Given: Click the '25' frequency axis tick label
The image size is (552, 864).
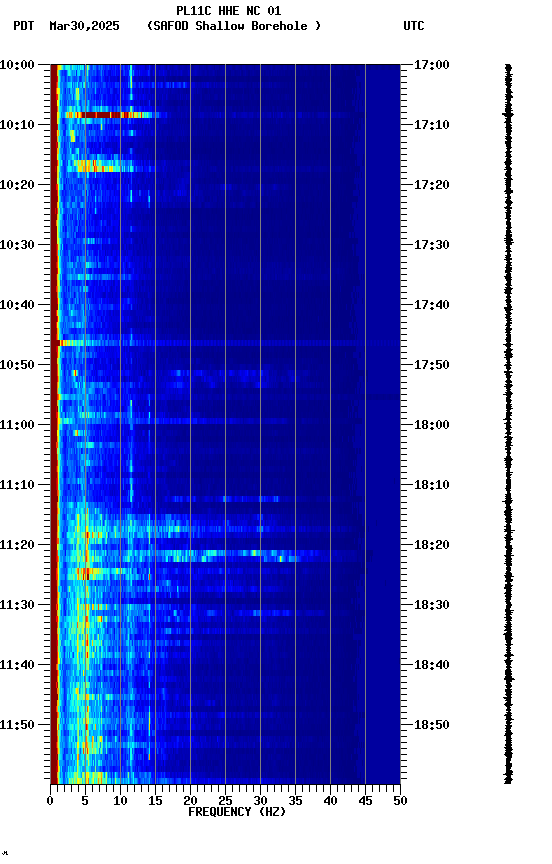Looking at the screenshot, I should [x=225, y=801].
